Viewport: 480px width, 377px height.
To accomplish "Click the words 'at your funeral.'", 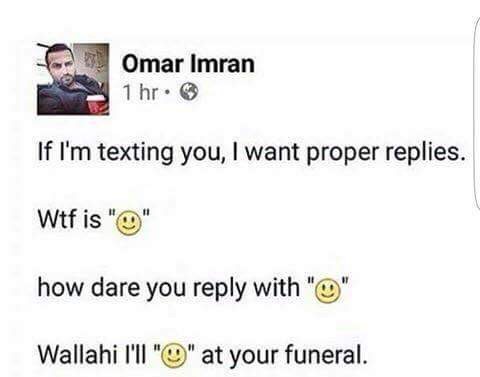I will 284,355.
